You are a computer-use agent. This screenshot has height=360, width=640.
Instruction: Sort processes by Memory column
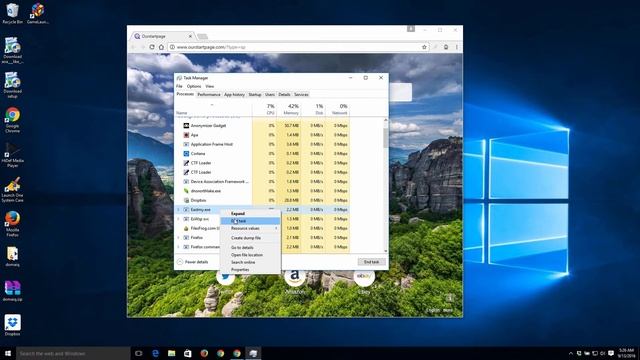(x=289, y=109)
